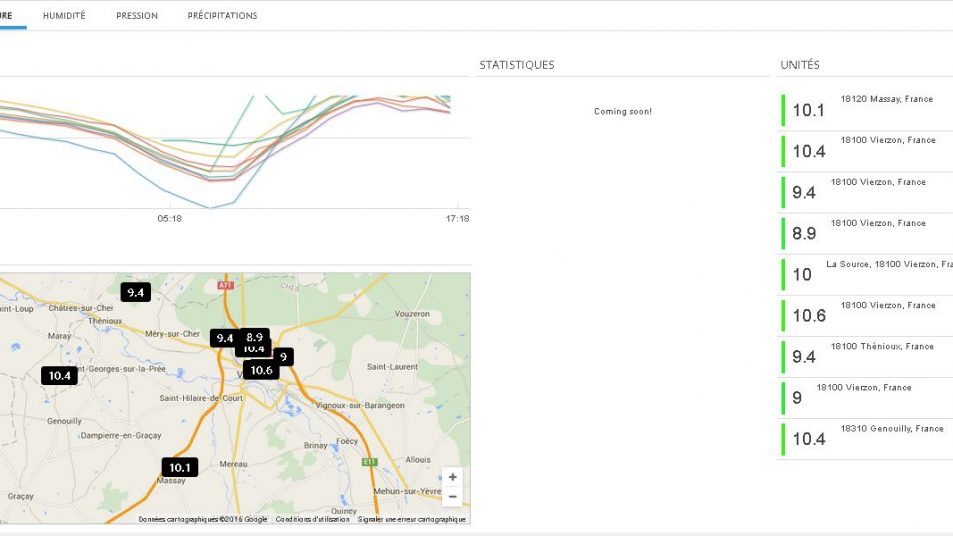Switch to the Précipitations tab

[x=222, y=16]
